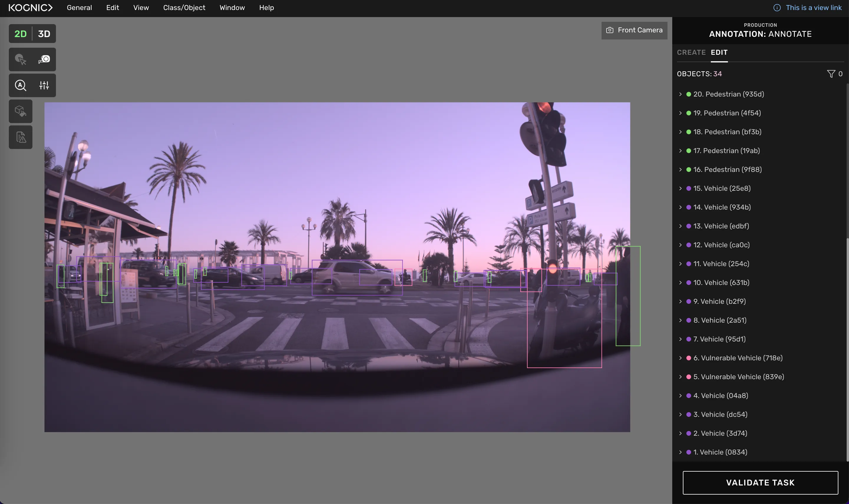Click the VALIDATE TASK button

pyautogui.click(x=760, y=482)
